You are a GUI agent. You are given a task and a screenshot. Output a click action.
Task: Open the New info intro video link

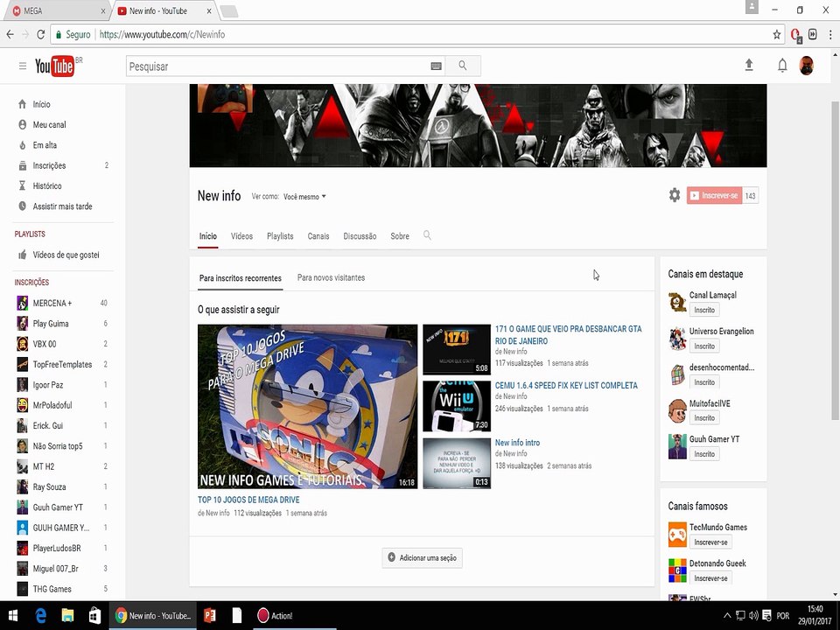[x=517, y=443]
